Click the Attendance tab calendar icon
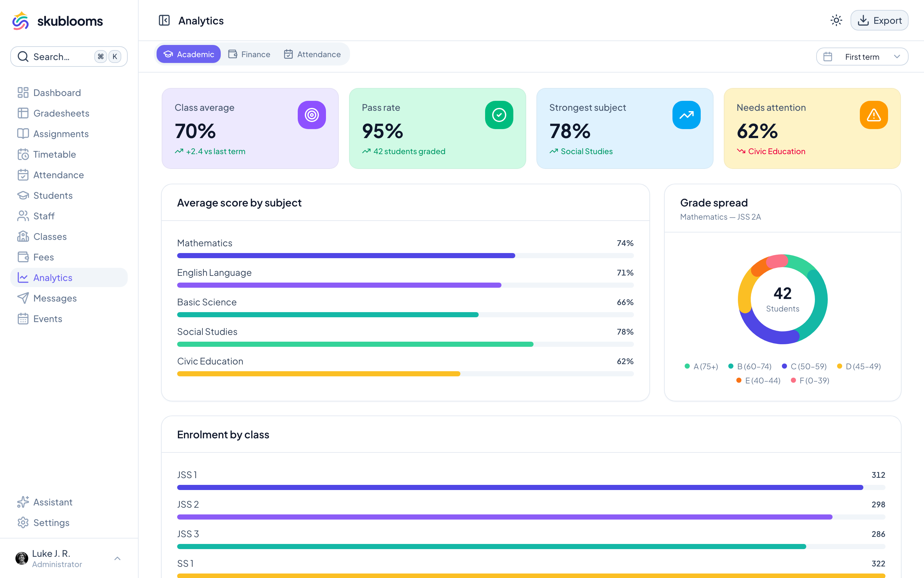Viewport: 924px width, 578px height. [x=288, y=54]
